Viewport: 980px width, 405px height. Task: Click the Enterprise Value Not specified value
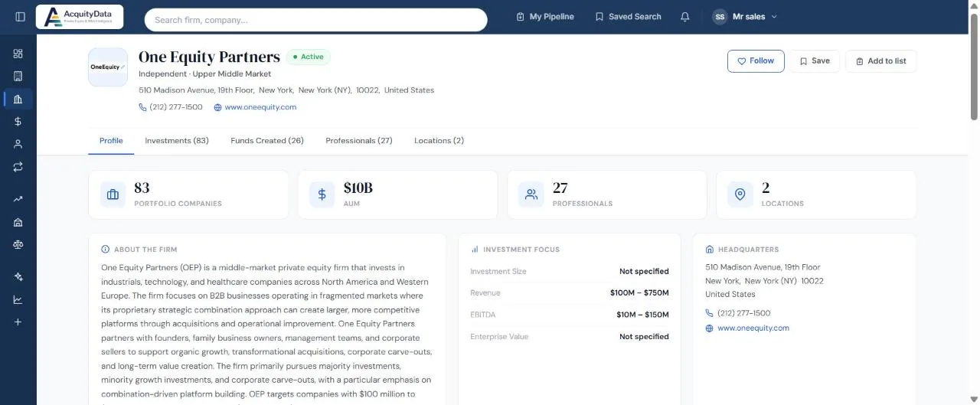point(644,337)
